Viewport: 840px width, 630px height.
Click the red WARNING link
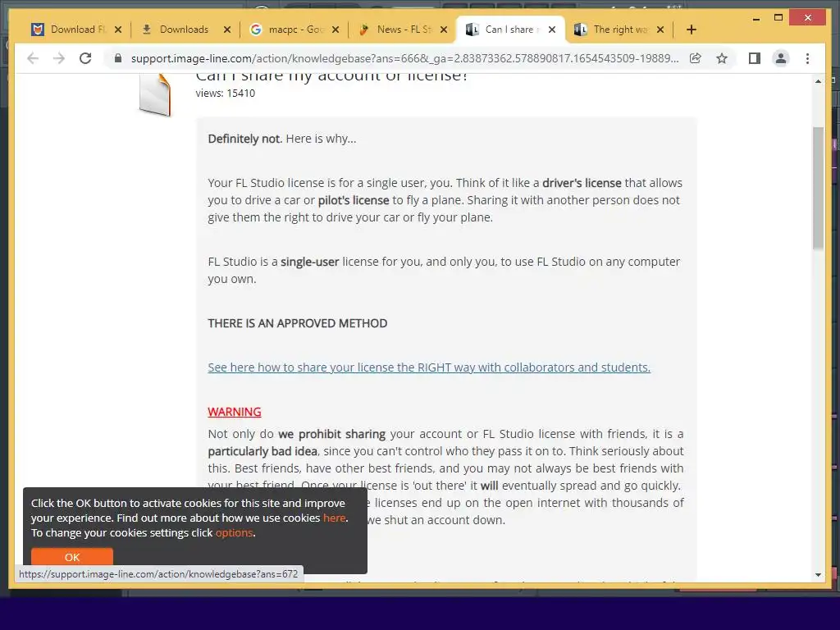[234, 412]
